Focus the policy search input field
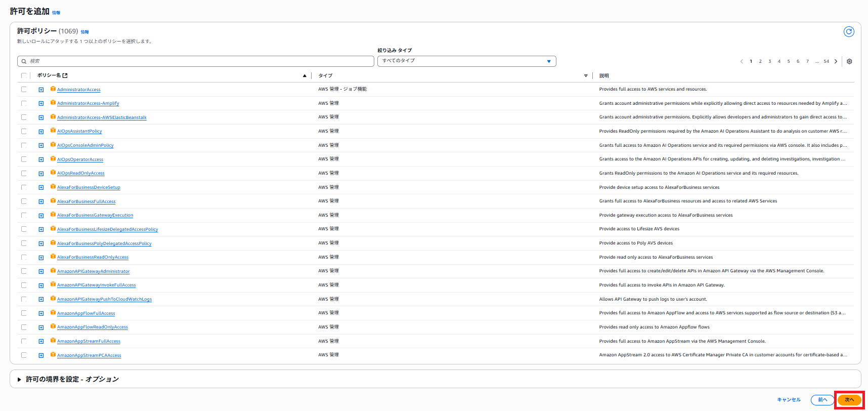Viewport: 868px width, 411px height. pos(196,61)
